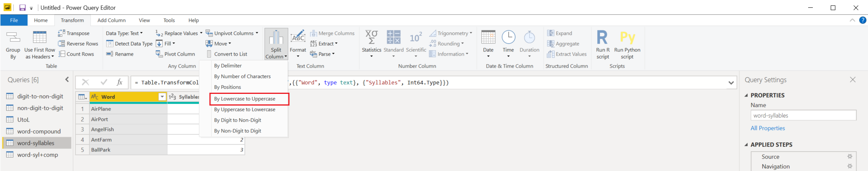
Task: Choose By Uppercase to Lowercase
Action: (244, 109)
